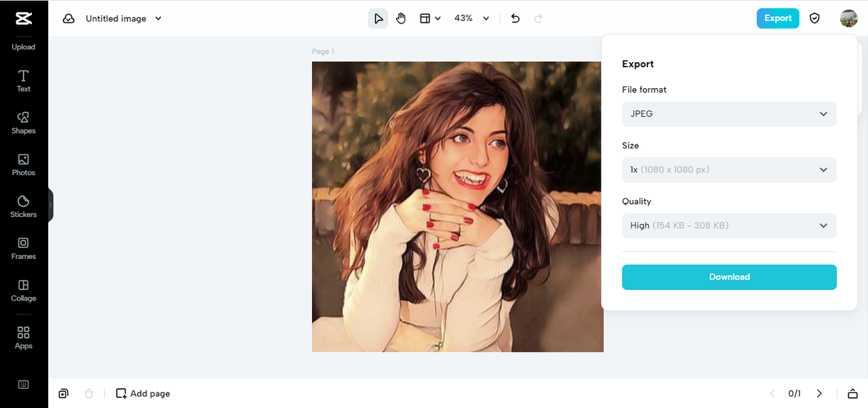
Task: Expand the side panel handle
Action: 50,205
